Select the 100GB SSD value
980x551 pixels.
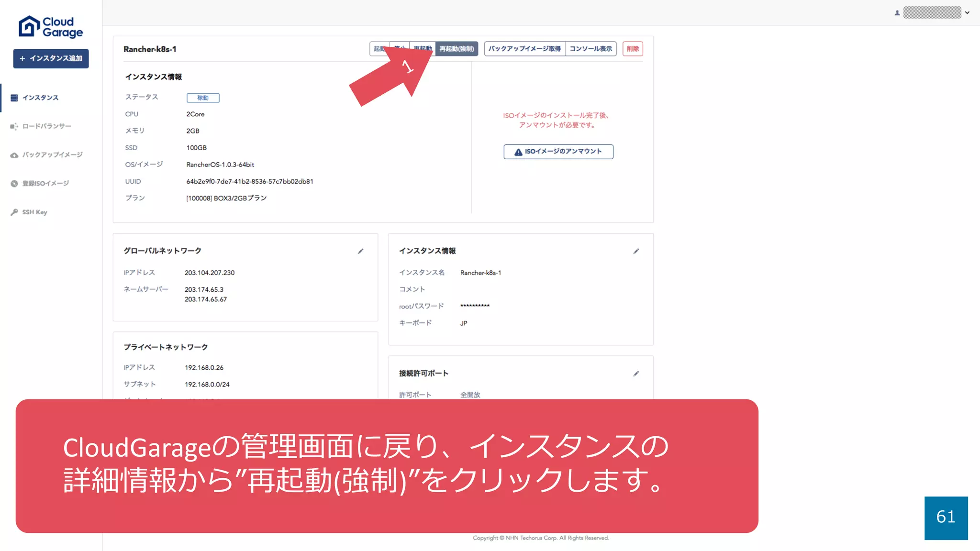click(197, 148)
